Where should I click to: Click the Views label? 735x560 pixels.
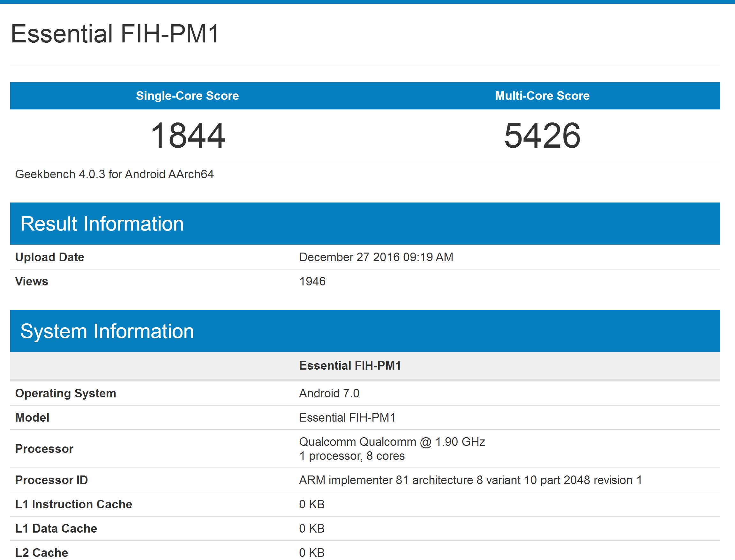(x=32, y=281)
